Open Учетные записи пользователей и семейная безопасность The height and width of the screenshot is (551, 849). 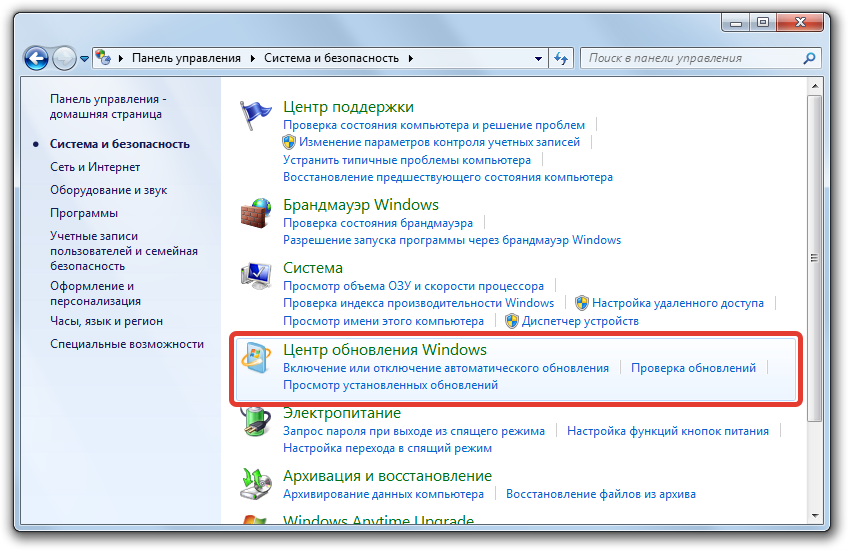(x=124, y=251)
